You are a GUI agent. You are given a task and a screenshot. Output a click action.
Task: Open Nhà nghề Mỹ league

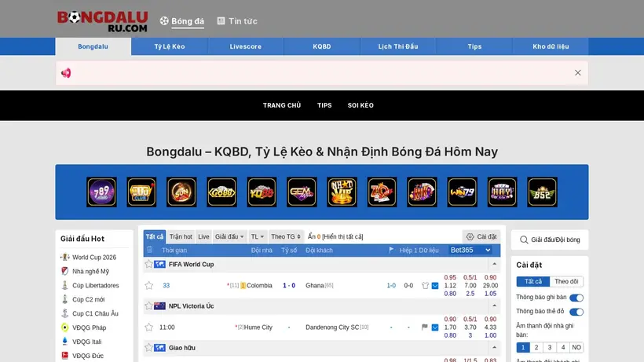click(90, 271)
